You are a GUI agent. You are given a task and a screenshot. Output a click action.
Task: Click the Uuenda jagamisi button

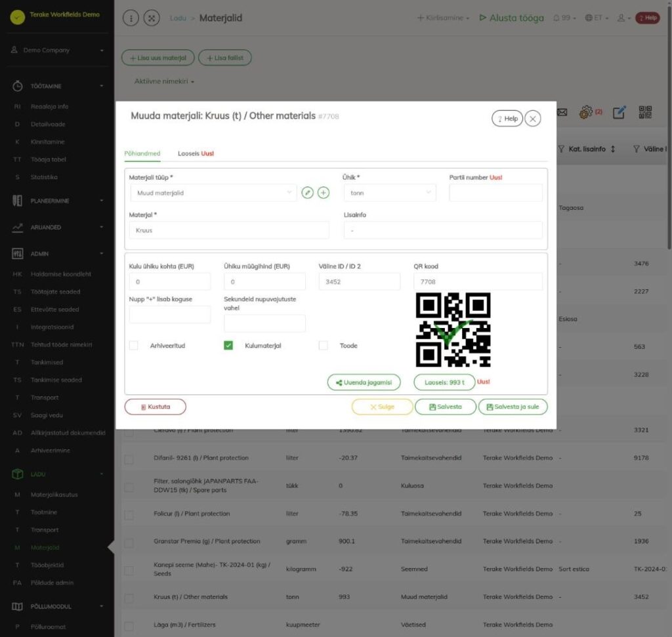click(364, 382)
